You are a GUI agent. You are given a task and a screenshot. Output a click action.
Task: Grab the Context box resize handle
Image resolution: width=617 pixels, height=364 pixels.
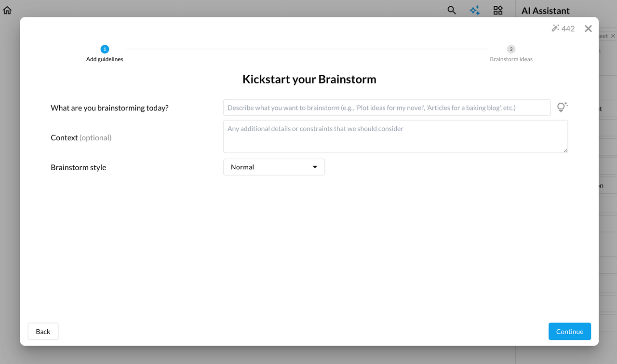[565, 150]
